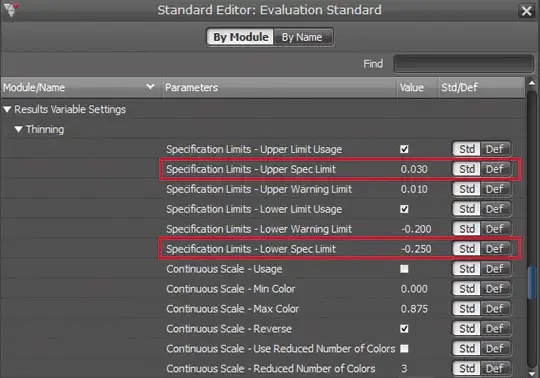Click the vertical scrollbar thumb
The height and width of the screenshot is (378, 540).
click(x=532, y=282)
